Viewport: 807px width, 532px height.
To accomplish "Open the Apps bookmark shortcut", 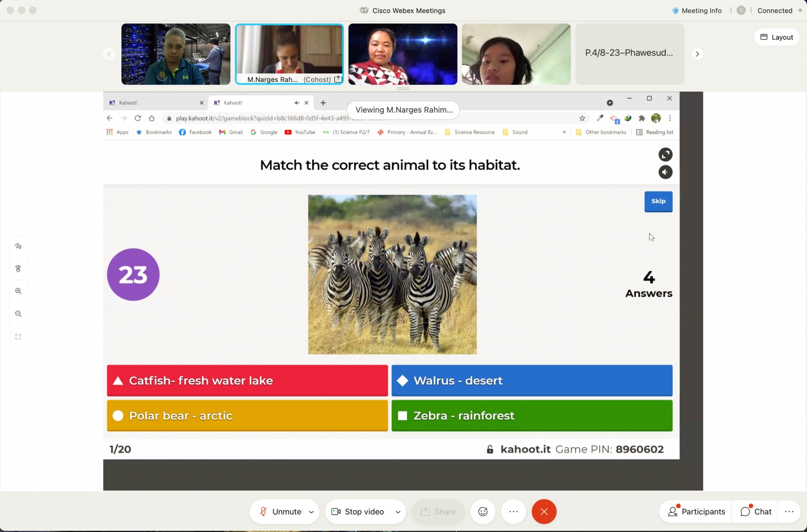I will point(118,132).
